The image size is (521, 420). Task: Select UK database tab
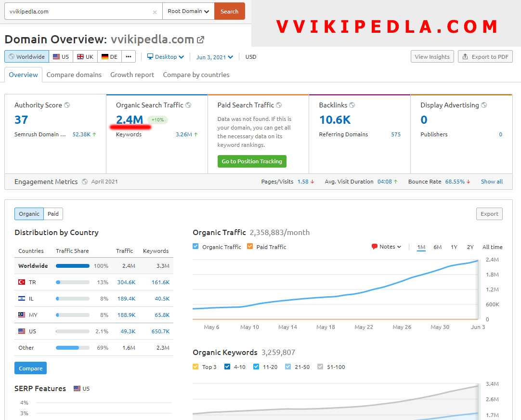click(85, 56)
